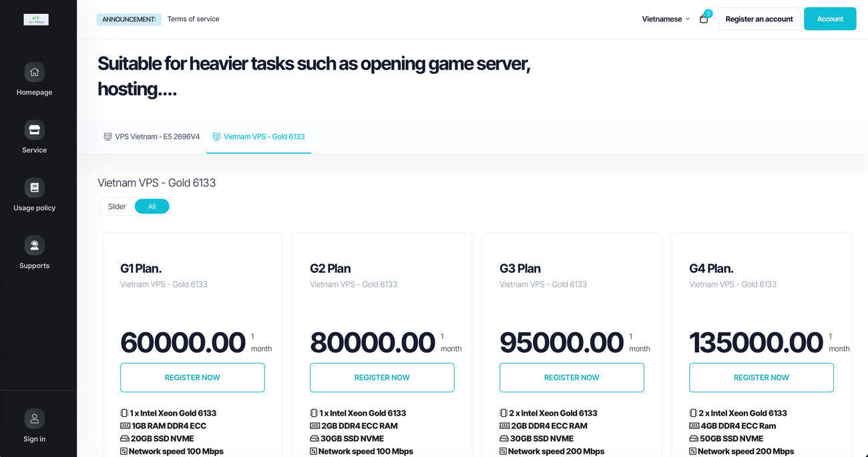868x457 pixels.
Task: Click the SSD drive icon in G3 Plan
Action: point(504,438)
